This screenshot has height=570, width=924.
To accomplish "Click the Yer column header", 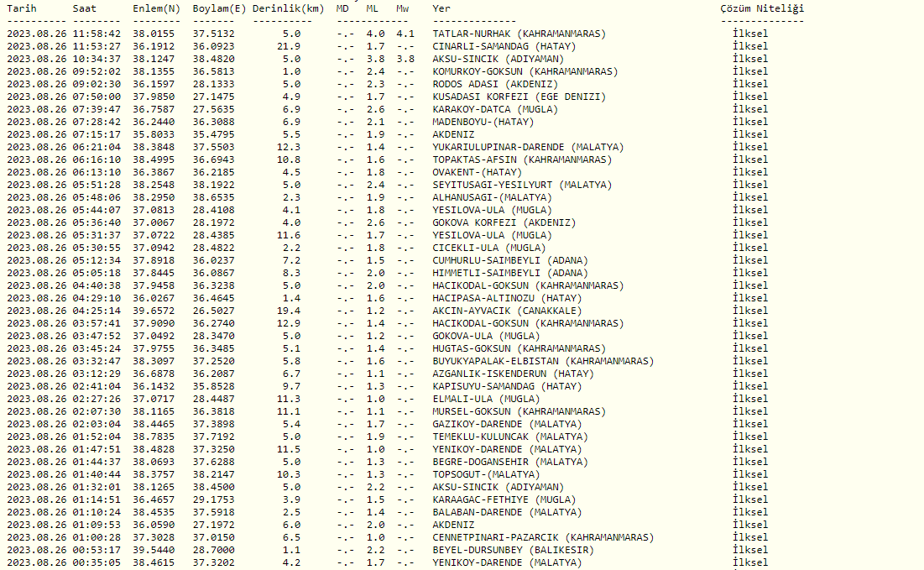I will (x=441, y=8).
